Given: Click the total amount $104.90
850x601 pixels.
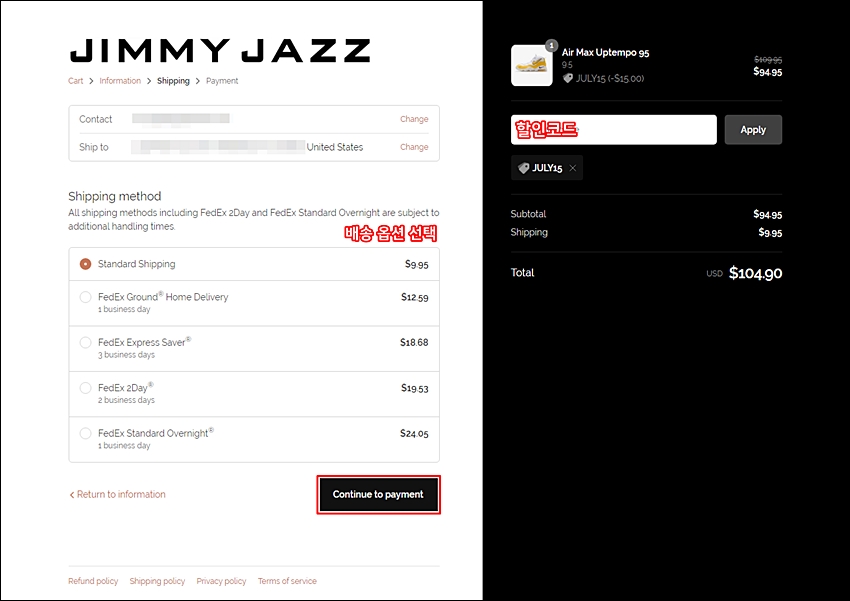Looking at the screenshot, I should [755, 273].
